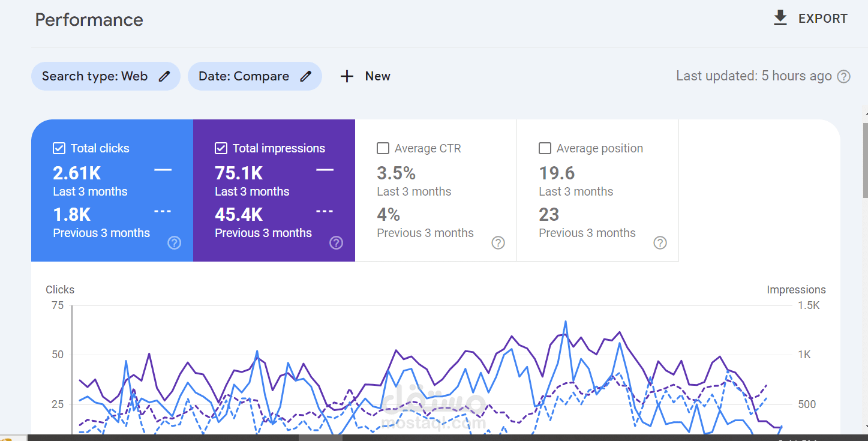This screenshot has height=441, width=868.
Task: Open help icon in Total clicks card
Action: 174,242
